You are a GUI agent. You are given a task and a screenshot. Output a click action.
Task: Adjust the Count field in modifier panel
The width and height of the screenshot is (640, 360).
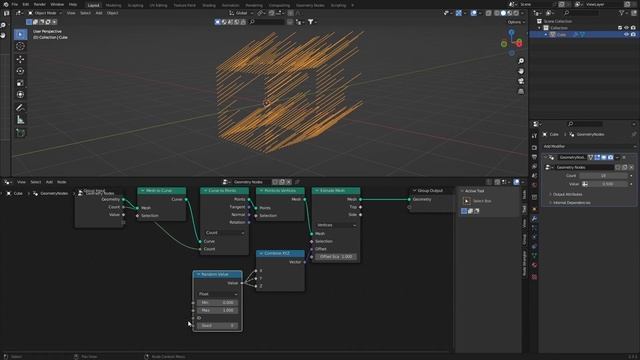(x=603, y=176)
